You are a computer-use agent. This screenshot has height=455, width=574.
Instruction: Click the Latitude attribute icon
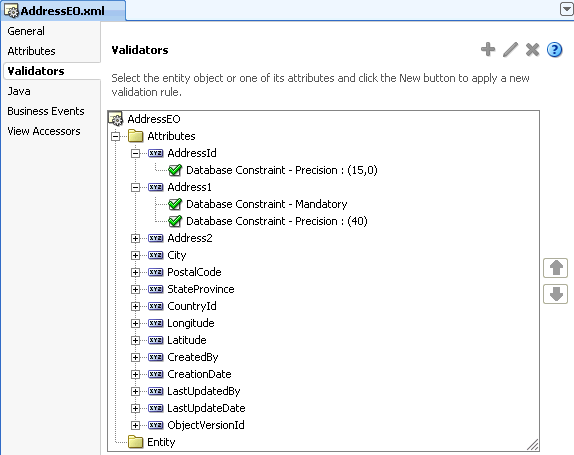click(156, 340)
